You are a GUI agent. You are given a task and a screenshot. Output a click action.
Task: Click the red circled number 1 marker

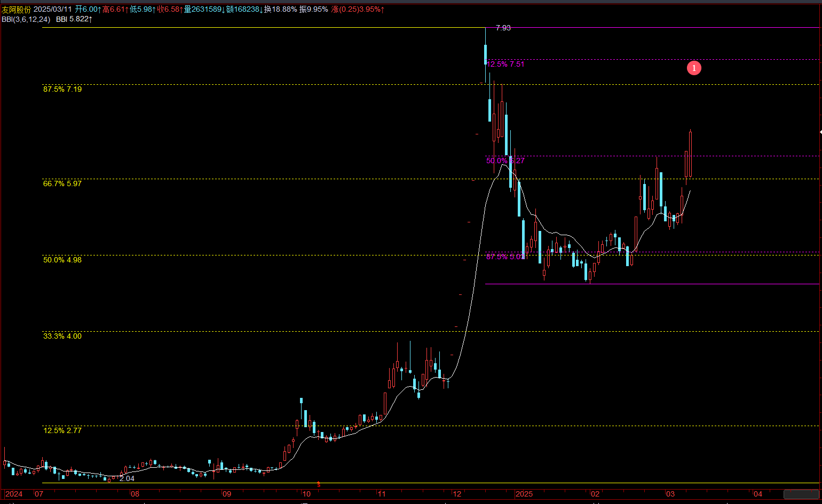coord(694,68)
